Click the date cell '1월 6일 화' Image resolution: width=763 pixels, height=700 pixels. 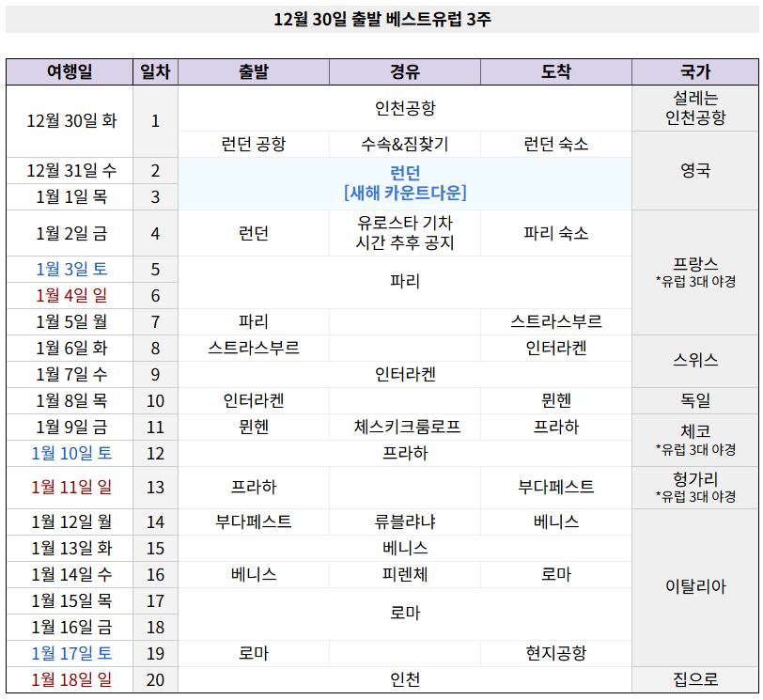click(x=70, y=349)
